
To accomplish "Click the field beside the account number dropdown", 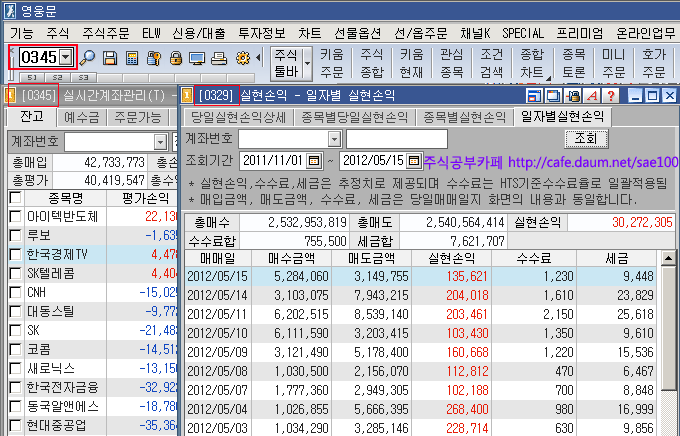I will tap(395, 138).
